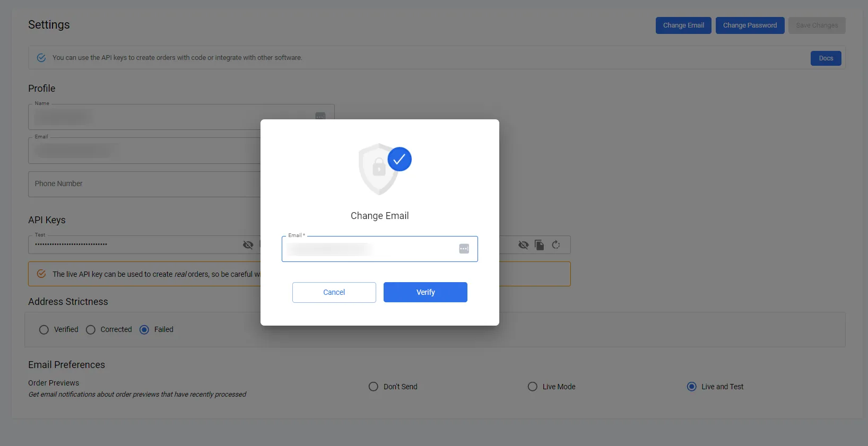Cancel the Change Email dialog
The width and height of the screenshot is (868, 446).
(334, 292)
